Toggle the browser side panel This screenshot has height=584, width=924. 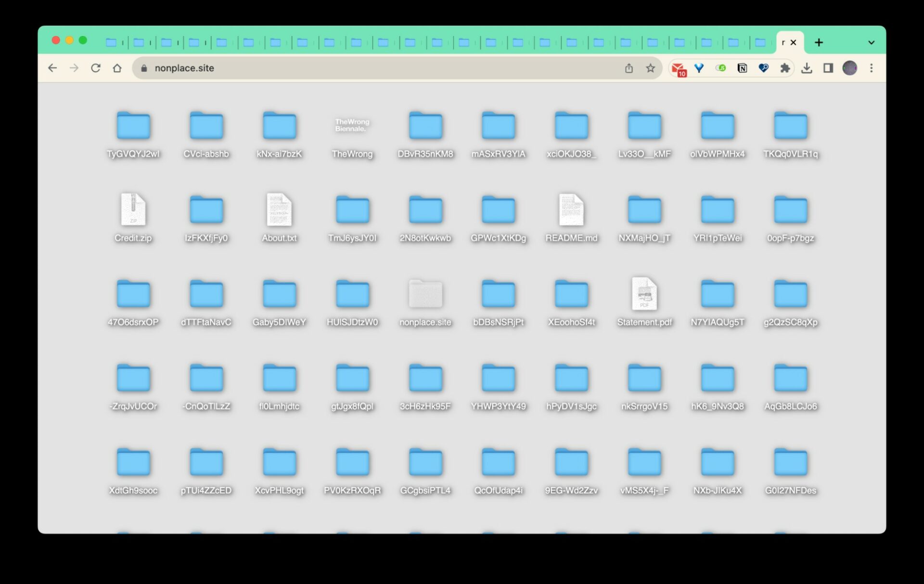(828, 68)
